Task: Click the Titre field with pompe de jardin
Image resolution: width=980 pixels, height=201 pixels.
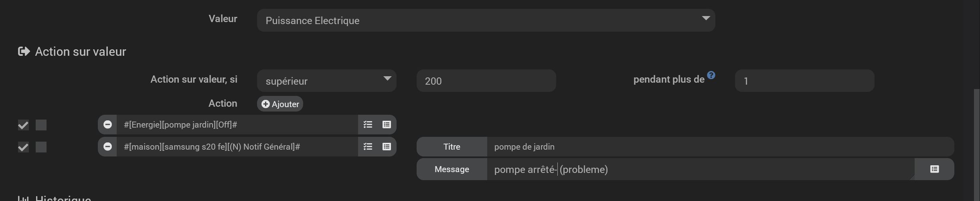Action: click(720, 147)
